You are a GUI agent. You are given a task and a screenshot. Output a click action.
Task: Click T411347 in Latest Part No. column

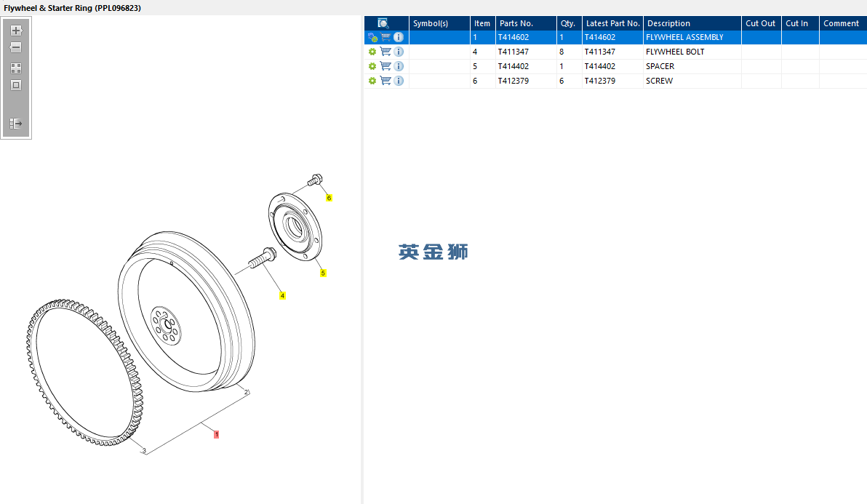pyautogui.click(x=600, y=52)
